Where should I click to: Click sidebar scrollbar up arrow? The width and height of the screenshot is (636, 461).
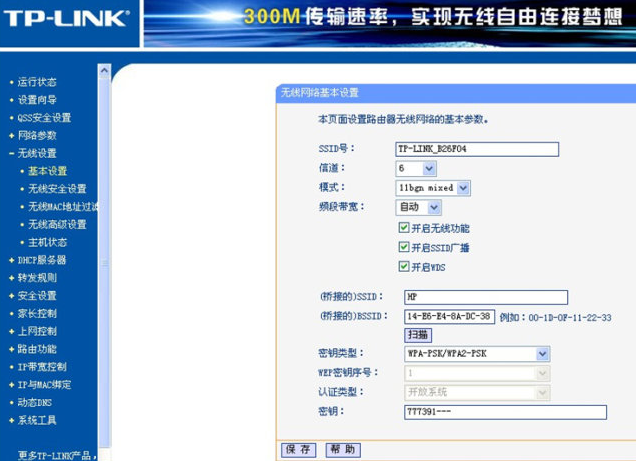(104, 71)
